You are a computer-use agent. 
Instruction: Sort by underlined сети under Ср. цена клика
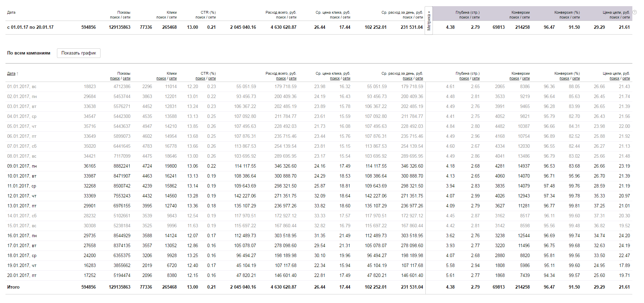click(x=347, y=78)
